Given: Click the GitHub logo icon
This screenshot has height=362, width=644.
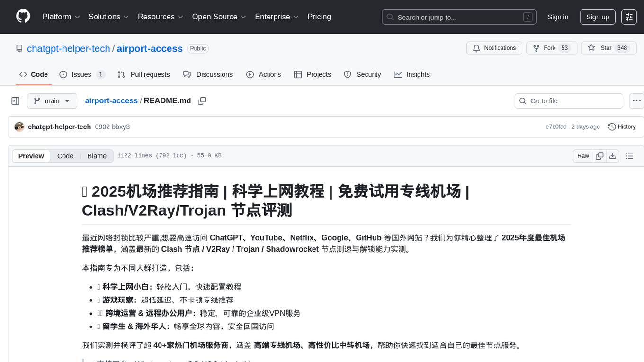Looking at the screenshot, I should coord(23,17).
